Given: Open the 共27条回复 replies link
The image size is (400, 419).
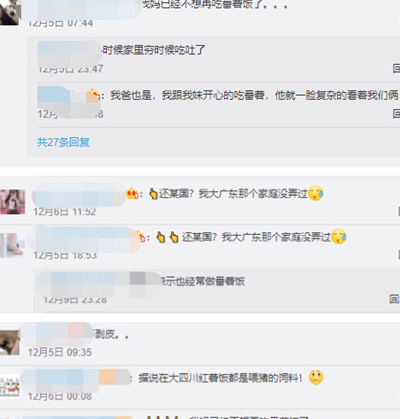Looking at the screenshot, I should pyautogui.click(x=63, y=142).
